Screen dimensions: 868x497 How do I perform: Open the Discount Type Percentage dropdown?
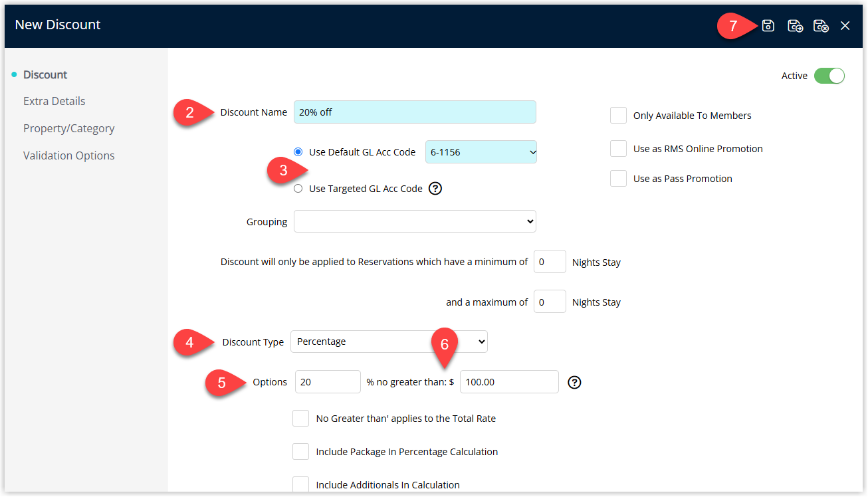389,342
